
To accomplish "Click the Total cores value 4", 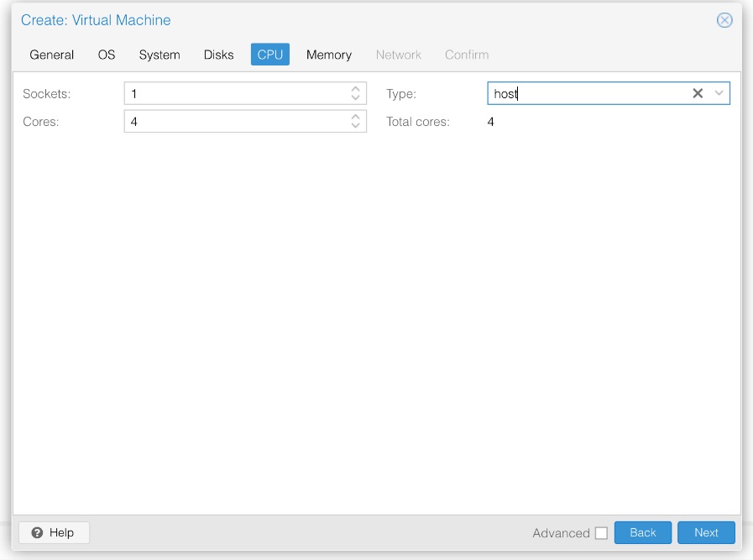I will [x=490, y=122].
